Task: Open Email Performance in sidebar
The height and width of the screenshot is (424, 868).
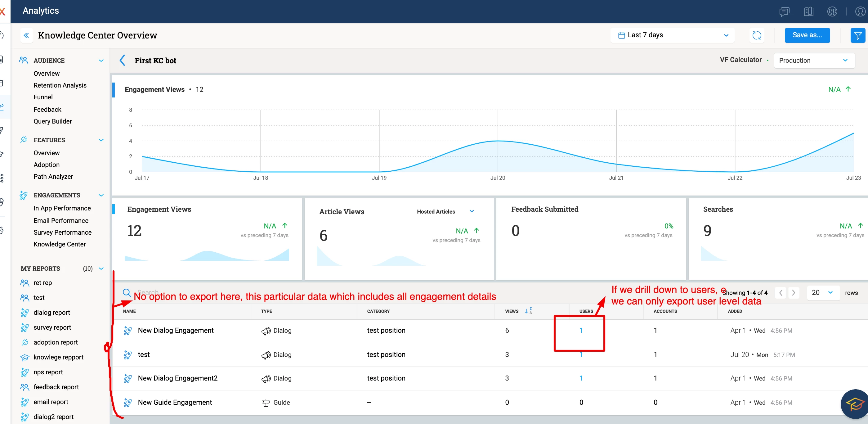Action: (x=61, y=220)
